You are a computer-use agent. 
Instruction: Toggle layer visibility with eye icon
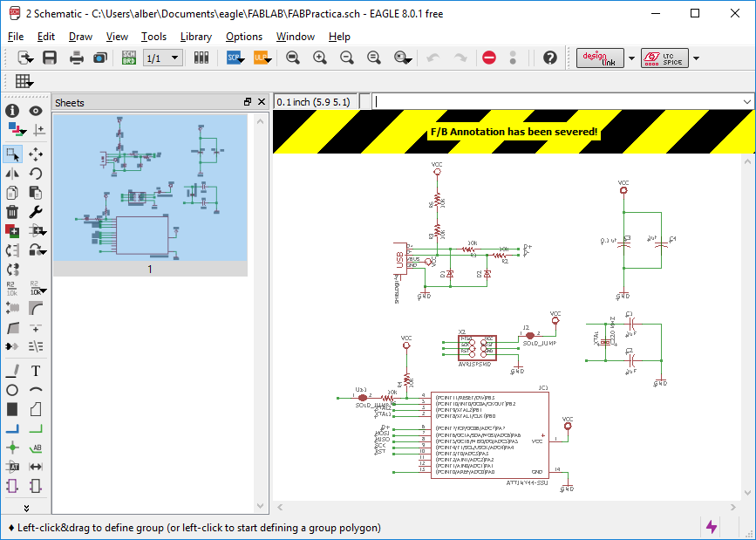pyautogui.click(x=36, y=111)
